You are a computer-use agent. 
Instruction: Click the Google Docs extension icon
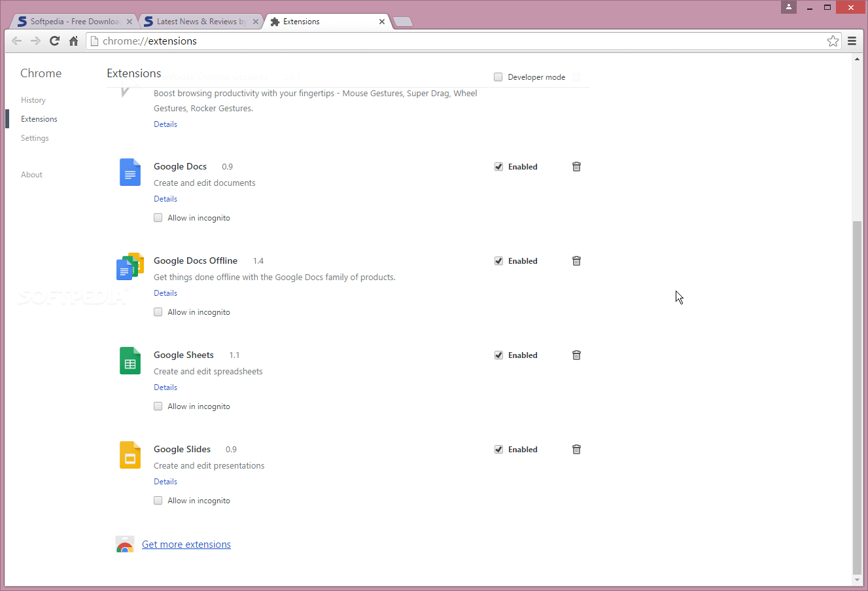coord(130,172)
